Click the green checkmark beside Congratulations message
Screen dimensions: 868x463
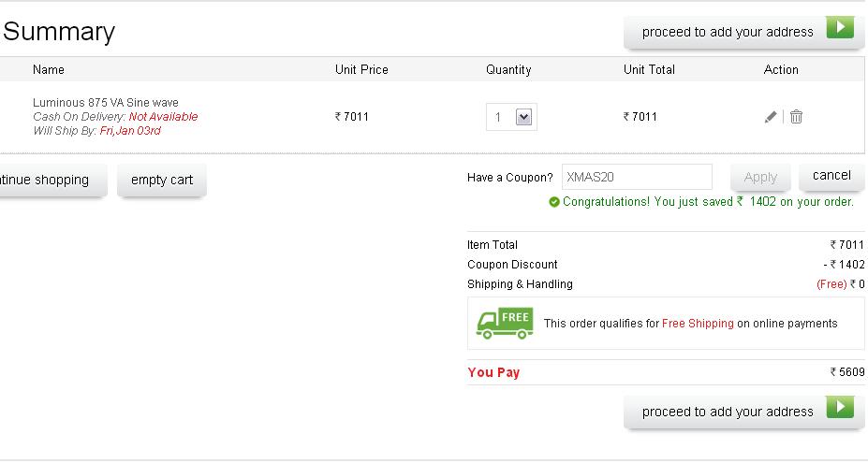coord(554,202)
